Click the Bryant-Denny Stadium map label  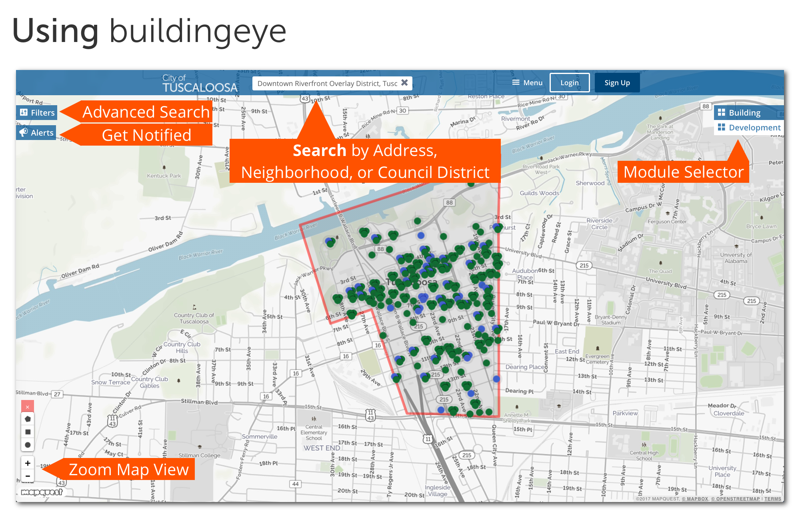click(x=611, y=320)
